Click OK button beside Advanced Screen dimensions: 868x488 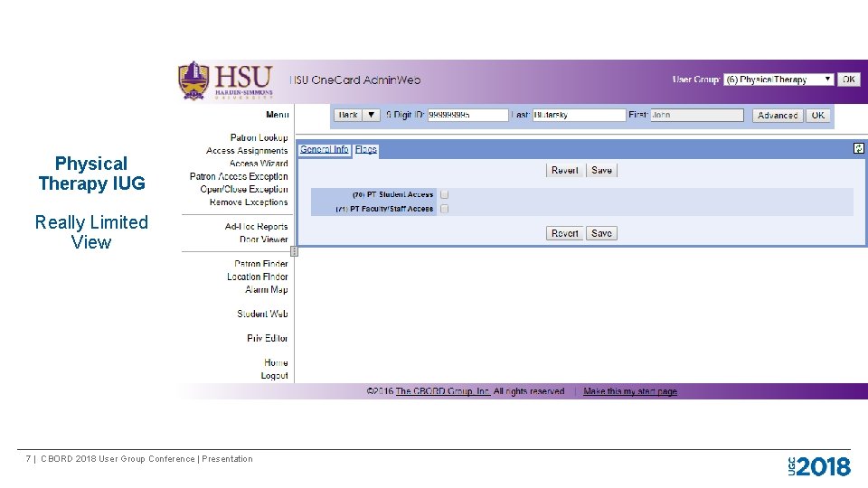818,115
